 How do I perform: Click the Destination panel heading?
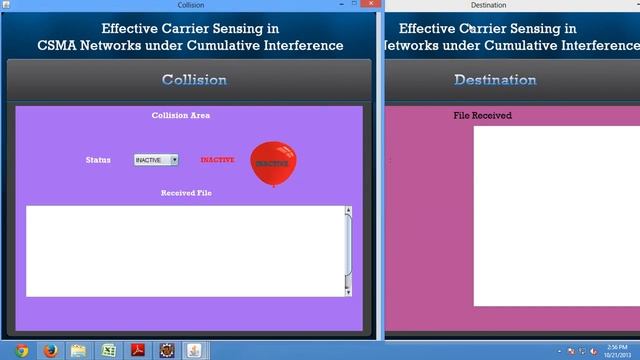pyautogui.click(x=495, y=80)
